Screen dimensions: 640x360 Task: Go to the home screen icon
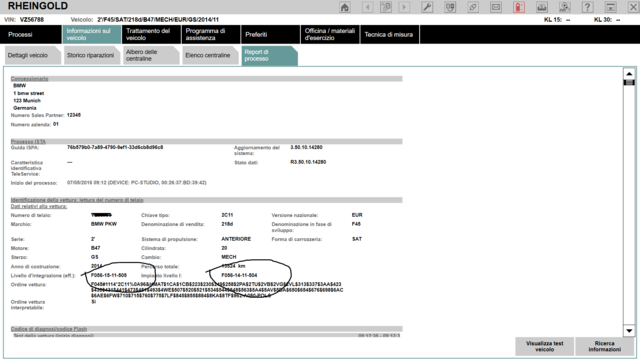[x=345, y=7]
